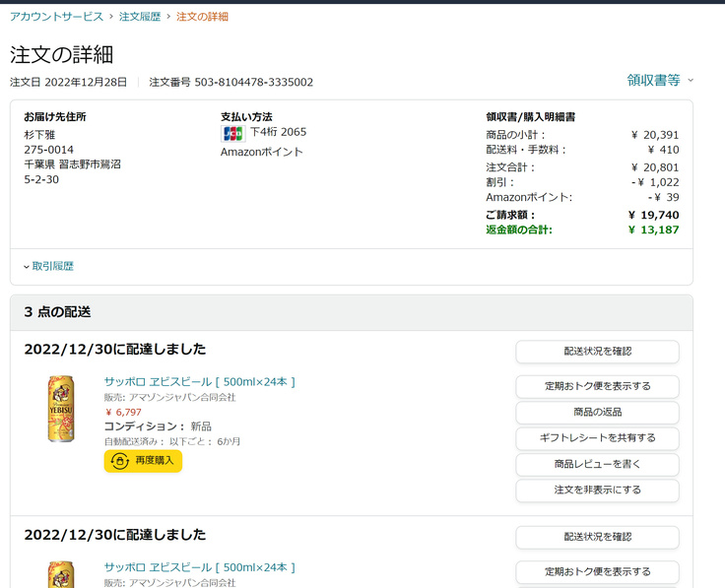Click first 定期おトク便を表示する button

pos(597,386)
